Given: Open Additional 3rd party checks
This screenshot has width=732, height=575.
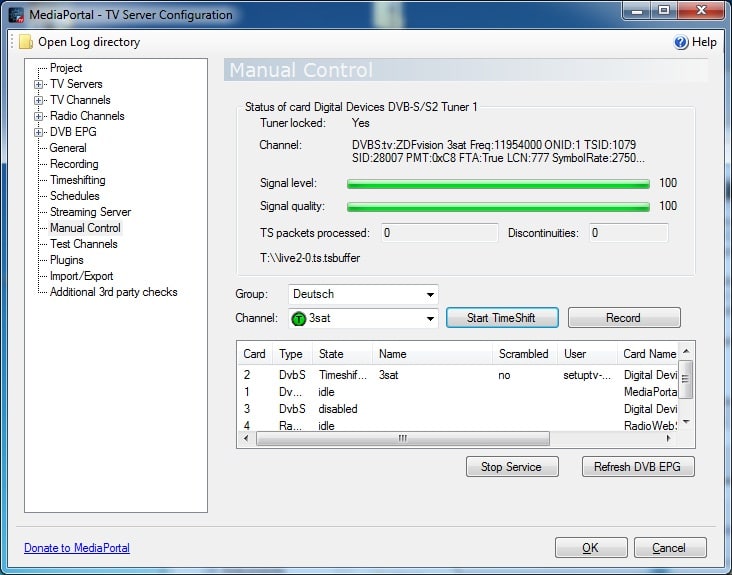Looking at the screenshot, I should (x=113, y=292).
